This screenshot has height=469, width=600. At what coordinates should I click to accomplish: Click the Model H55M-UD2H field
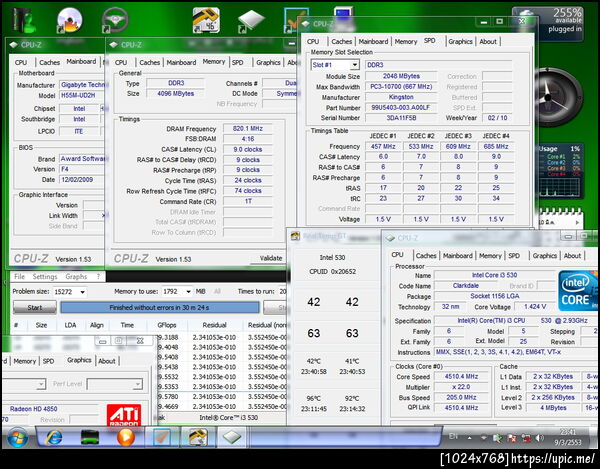coord(82,96)
